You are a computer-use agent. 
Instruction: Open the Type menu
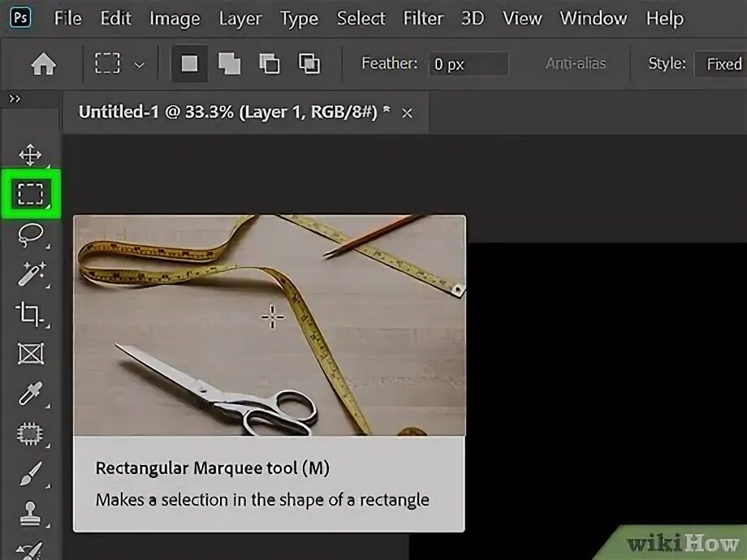(x=299, y=19)
